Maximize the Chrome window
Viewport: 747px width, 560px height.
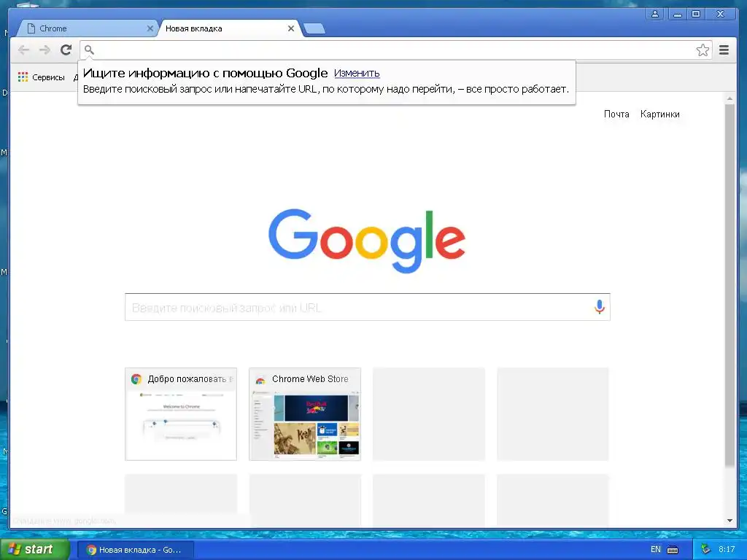pos(696,14)
